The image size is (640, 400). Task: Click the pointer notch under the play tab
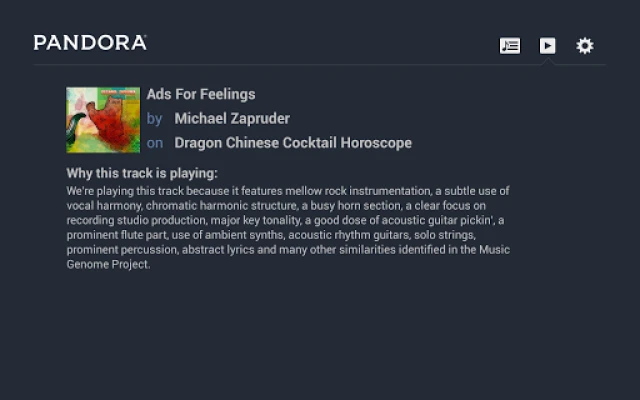coord(547,62)
